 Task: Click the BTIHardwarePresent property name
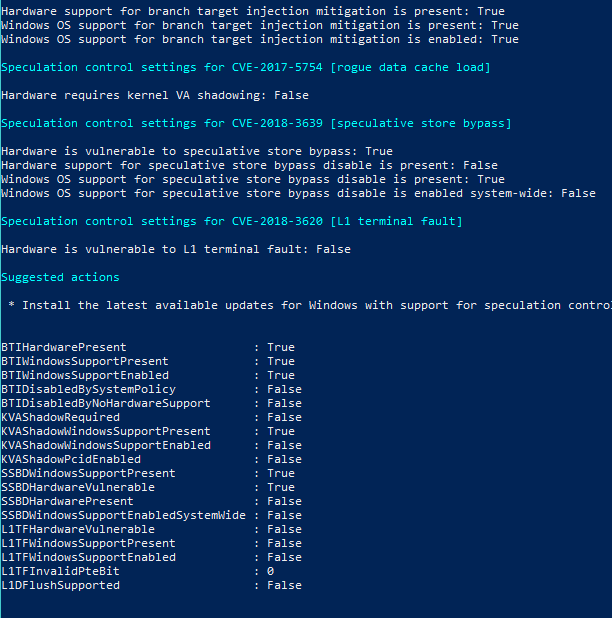coord(64,347)
